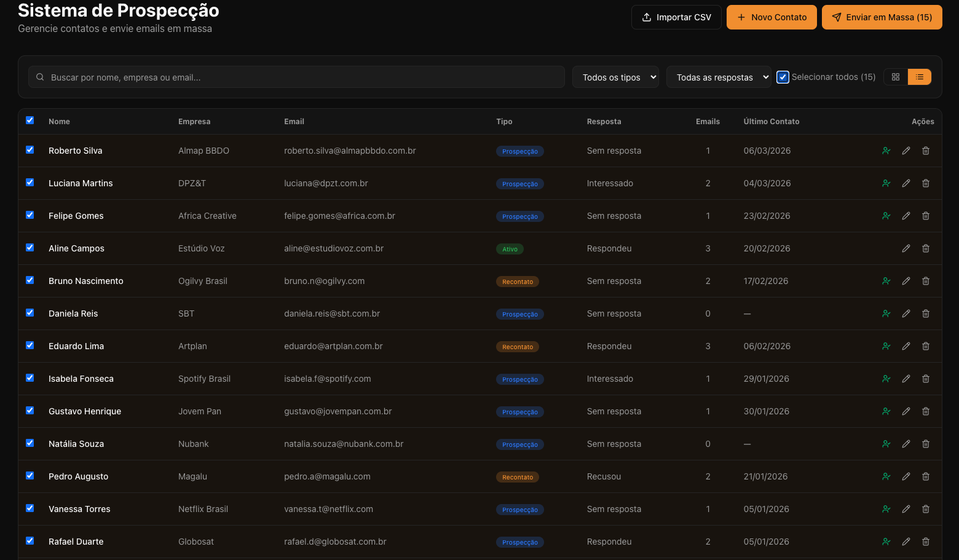Screen dimensions: 959x560
Task: Click the Importar CSV button
Action: pos(676,17)
